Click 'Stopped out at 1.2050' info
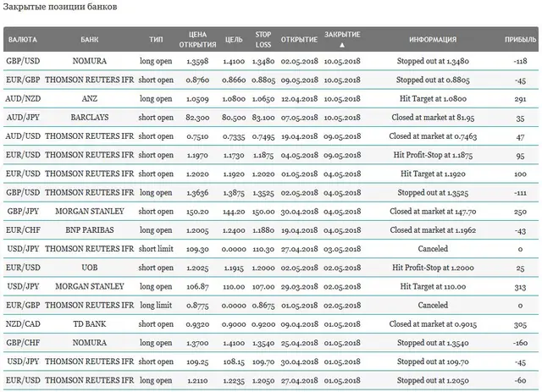Image resolution: width=542 pixels, height=392 pixels. (x=433, y=380)
